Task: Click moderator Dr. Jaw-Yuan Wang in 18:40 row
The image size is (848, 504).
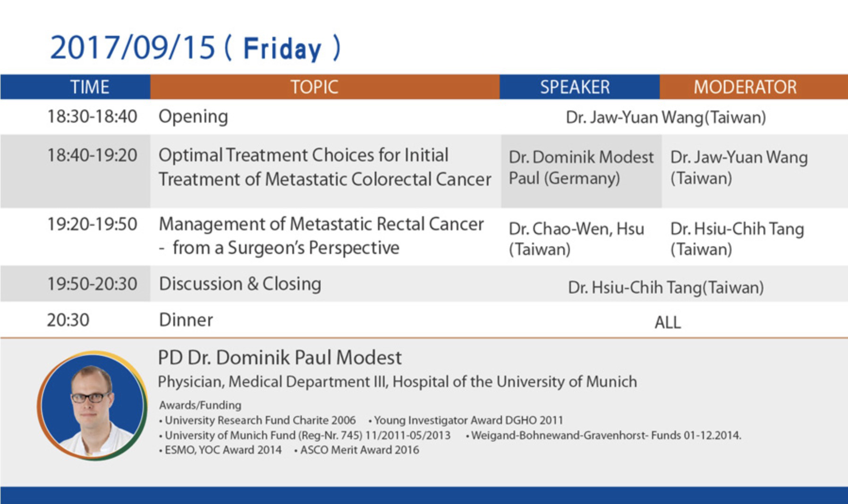Action: (739, 168)
